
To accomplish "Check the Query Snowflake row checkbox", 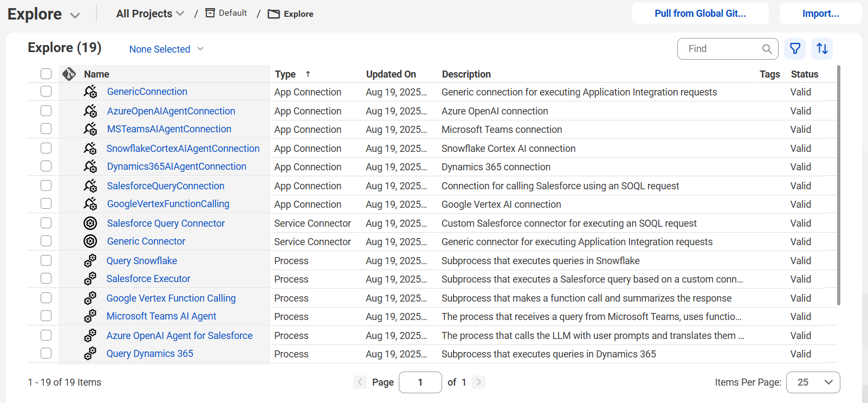I will pyautogui.click(x=46, y=260).
